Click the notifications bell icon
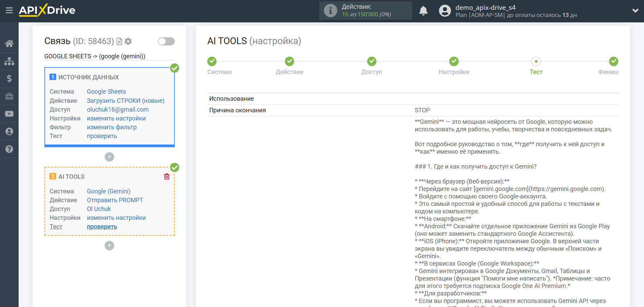 423,11
